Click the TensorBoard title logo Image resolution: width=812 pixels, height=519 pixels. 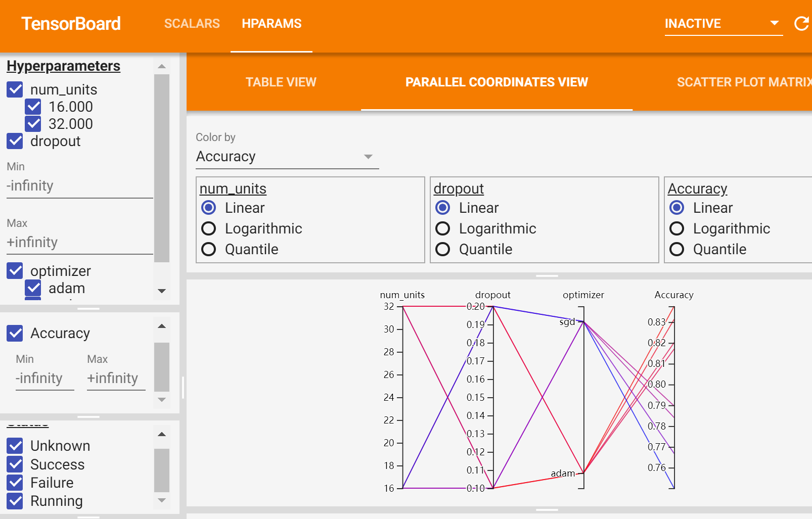[71, 24]
